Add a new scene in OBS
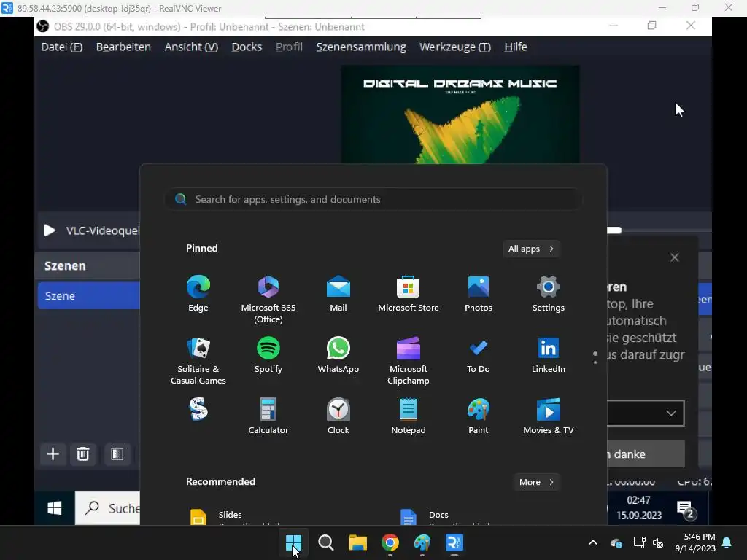Image resolution: width=747 pixels, height=560 pixels. pos(53,454)
